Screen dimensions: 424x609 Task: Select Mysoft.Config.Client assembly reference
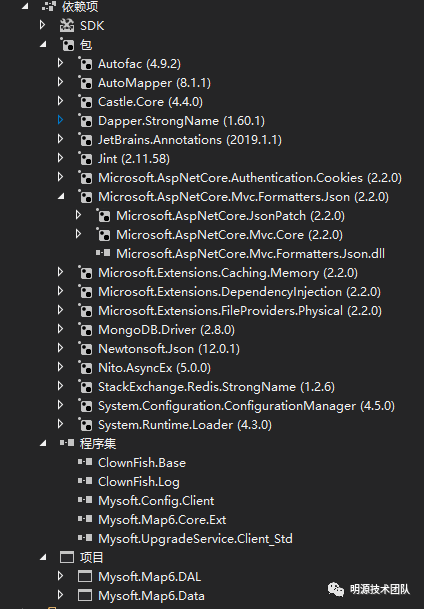point(156,501)
